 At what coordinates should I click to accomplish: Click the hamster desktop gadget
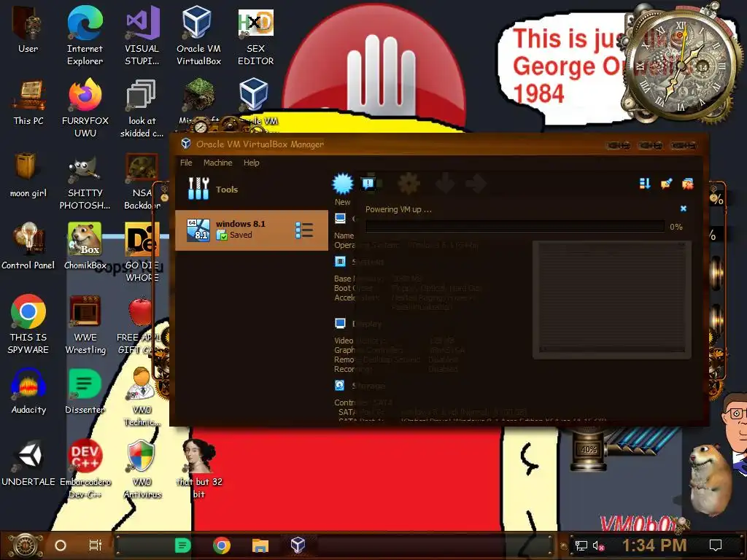711,481
